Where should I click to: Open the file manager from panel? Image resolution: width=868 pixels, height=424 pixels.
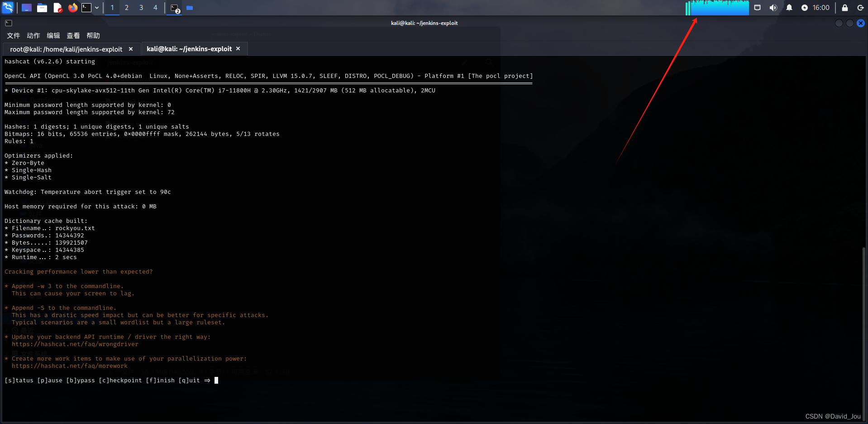coord(42,8)
